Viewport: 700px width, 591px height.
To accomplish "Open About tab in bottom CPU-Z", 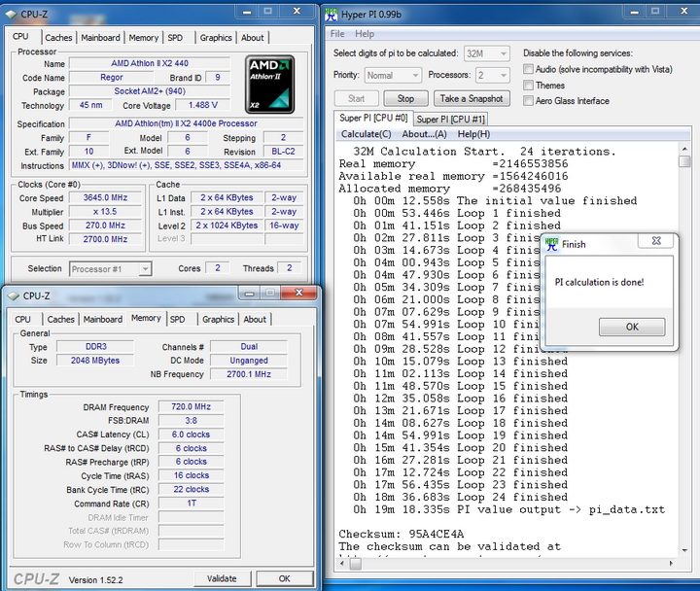I will click(255, 320).
